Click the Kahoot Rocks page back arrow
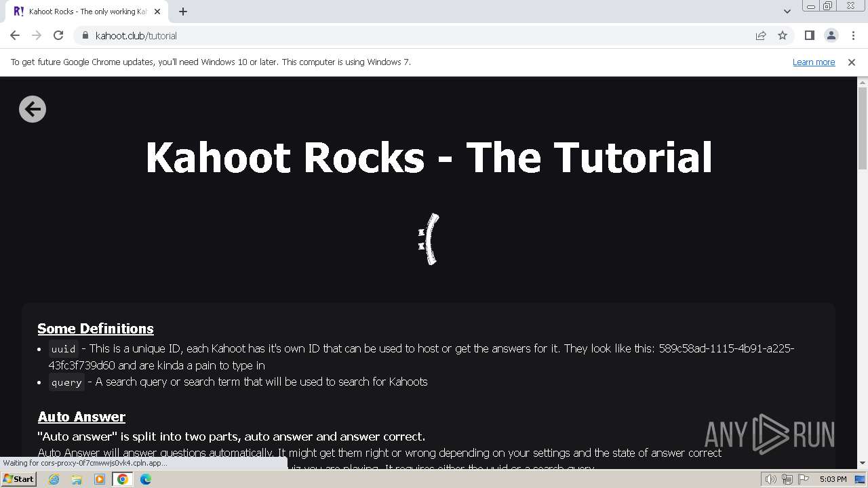 33,109
